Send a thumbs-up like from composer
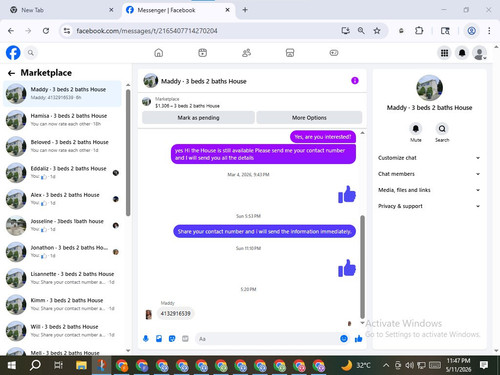The width and height of the screenshot is (500, 375). point(359,339)
